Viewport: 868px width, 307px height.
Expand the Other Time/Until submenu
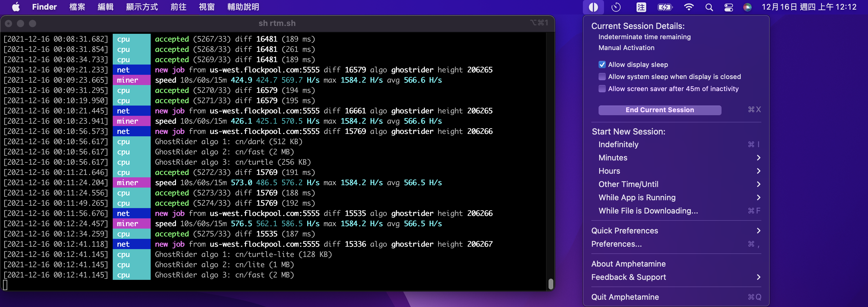pos(676,184)
